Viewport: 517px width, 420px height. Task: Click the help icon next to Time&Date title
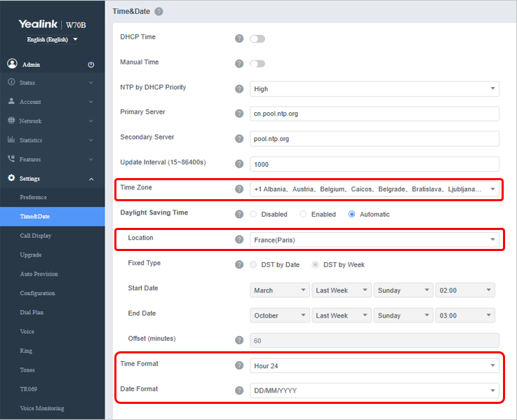pyautogui.click(x=159, y=11)
